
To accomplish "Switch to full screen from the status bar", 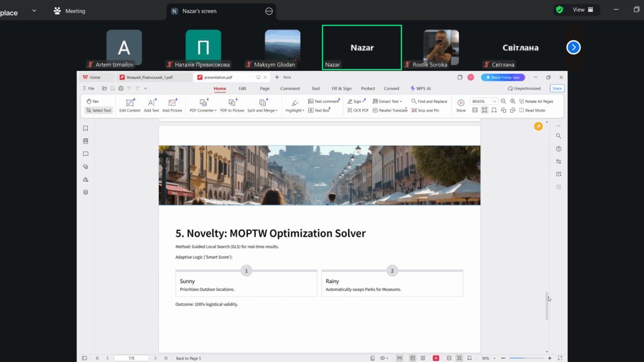I will coord(560,358).
